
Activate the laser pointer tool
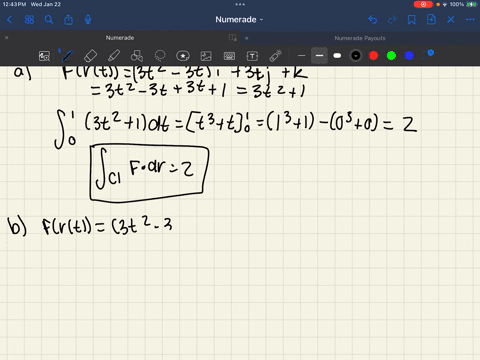pyautogui.click(x=275, y=56)
